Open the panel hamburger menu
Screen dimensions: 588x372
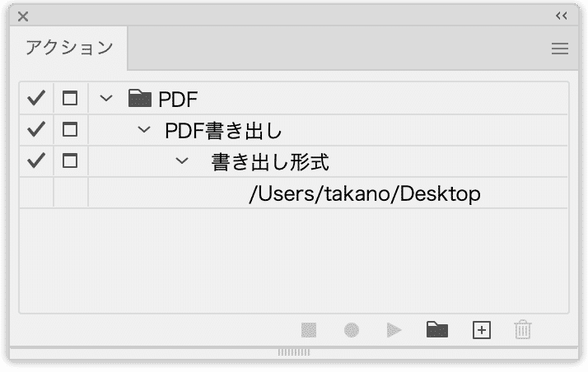(560, 49)
